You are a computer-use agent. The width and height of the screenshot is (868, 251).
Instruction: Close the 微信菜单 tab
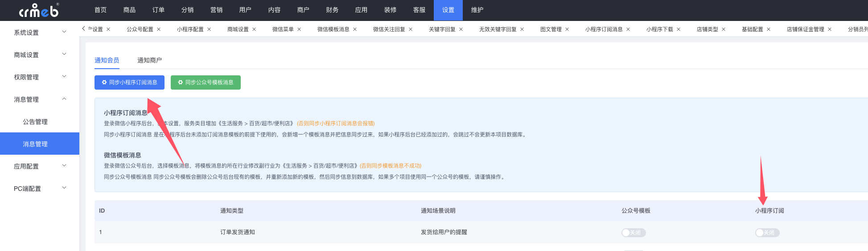(x=299, y=29)
